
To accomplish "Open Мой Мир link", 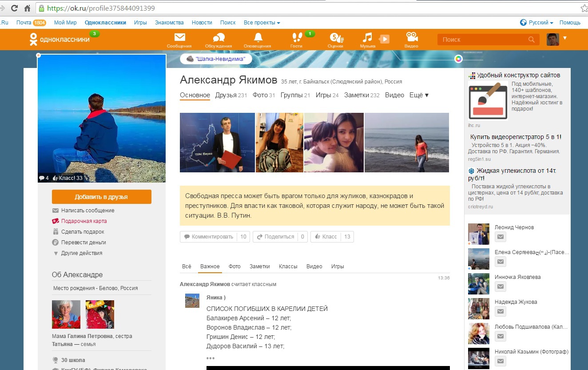I will [x=65, y=23].
